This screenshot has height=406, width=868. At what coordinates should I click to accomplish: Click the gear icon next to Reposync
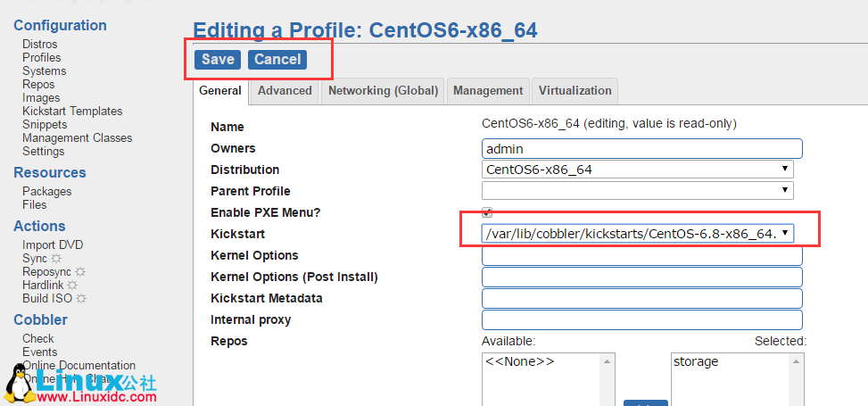(x=80, y=272)
